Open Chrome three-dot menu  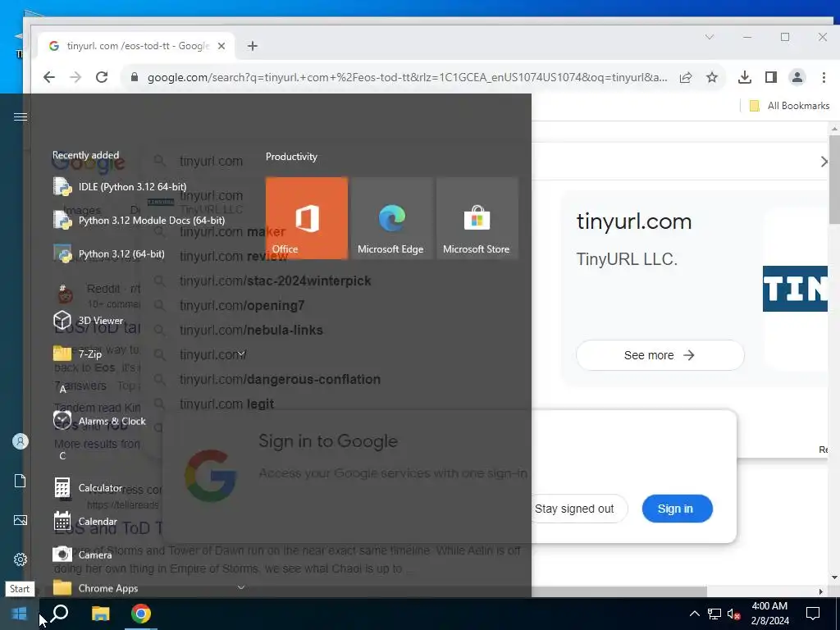click(824, 78)
